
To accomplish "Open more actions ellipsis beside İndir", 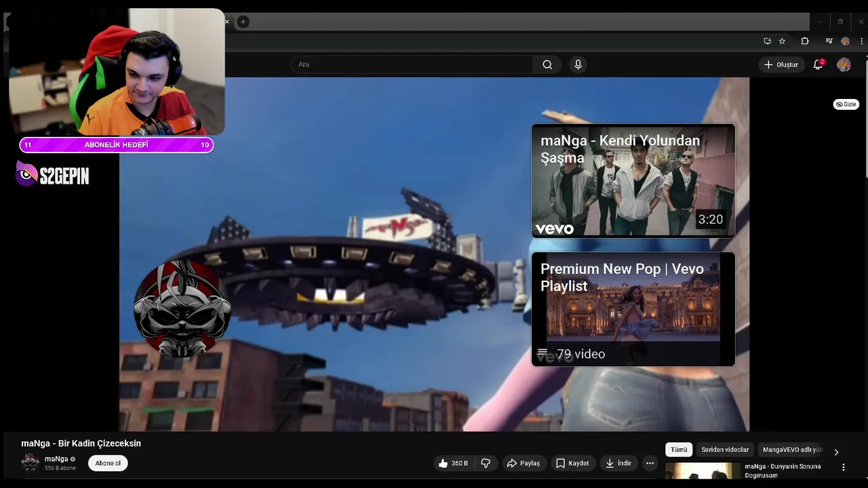I will tap(650, 463).
